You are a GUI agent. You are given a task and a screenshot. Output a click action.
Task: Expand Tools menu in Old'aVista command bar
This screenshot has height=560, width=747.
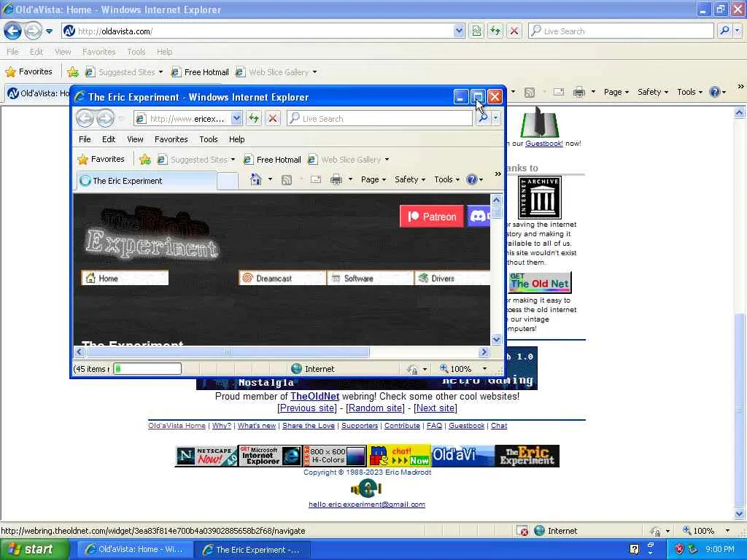(689, 92)
